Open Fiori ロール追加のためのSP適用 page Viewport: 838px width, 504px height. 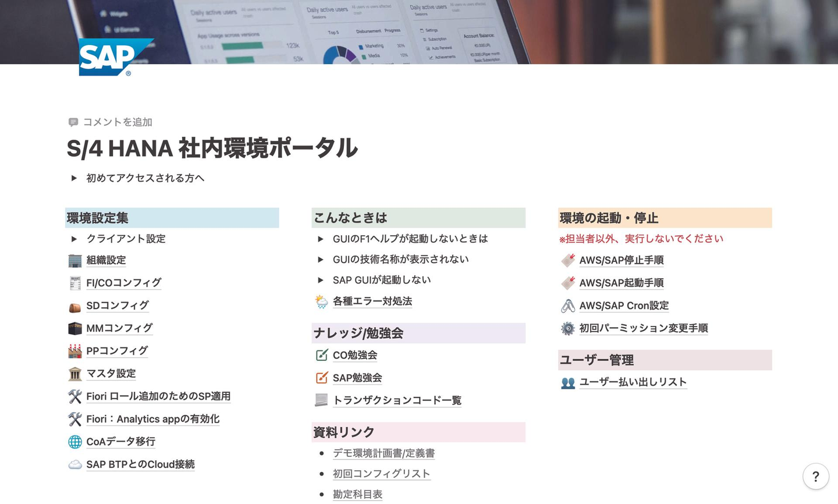[158, 396]
